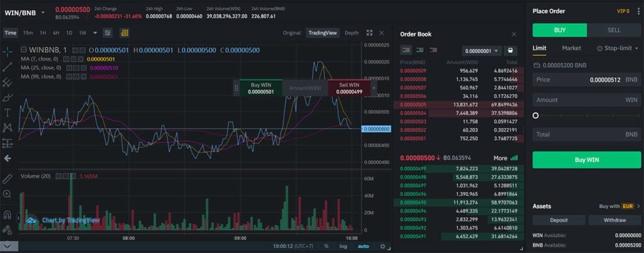
Task: Toggle the magnet mode icon
Action: coord(7,215)
